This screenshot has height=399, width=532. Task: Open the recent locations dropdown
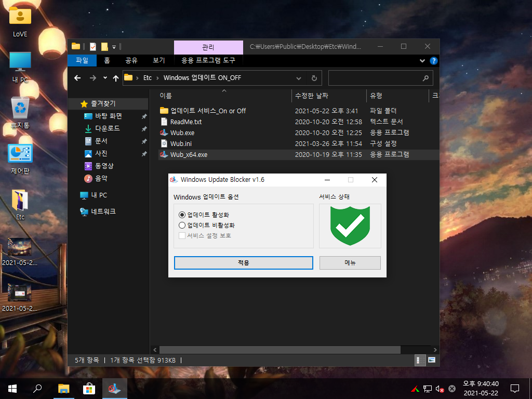[x=105, y=78]
